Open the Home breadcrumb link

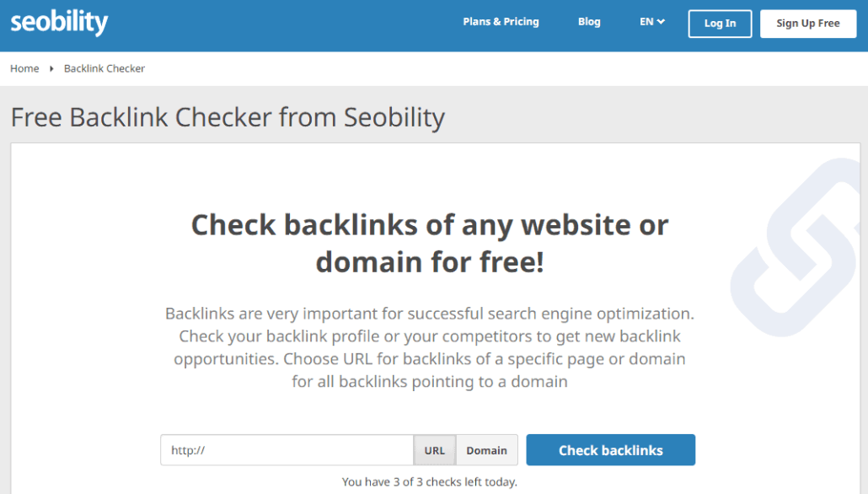click(x=24, y=68)
